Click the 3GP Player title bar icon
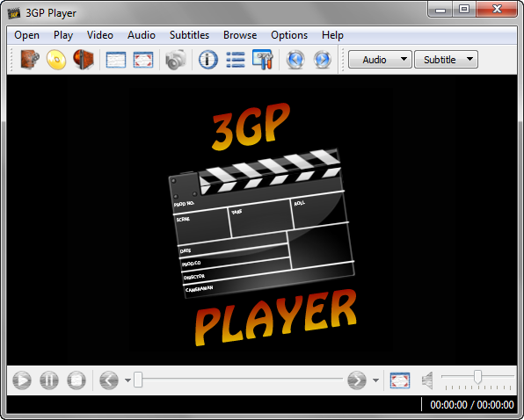 (x=14, y=13)
